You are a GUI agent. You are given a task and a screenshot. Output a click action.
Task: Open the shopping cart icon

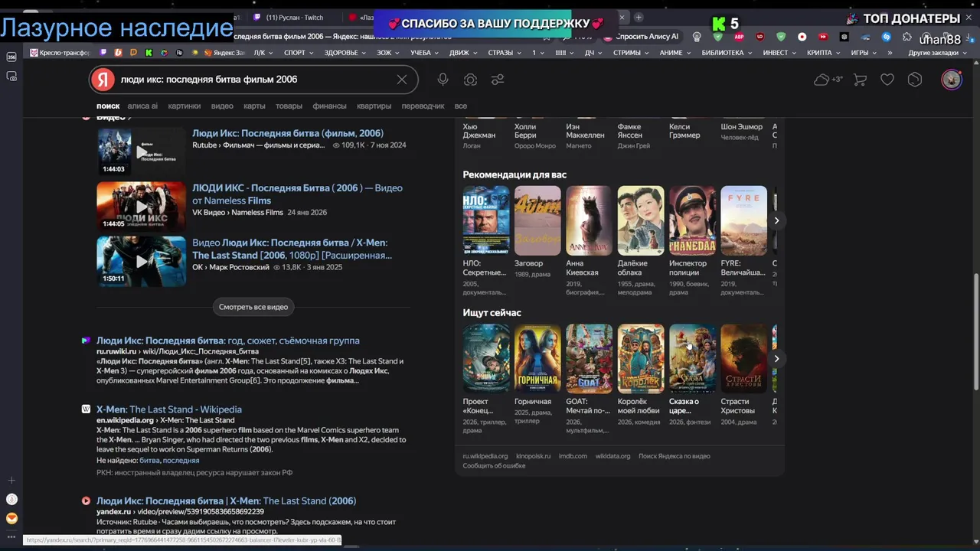[x=860, y=80]
